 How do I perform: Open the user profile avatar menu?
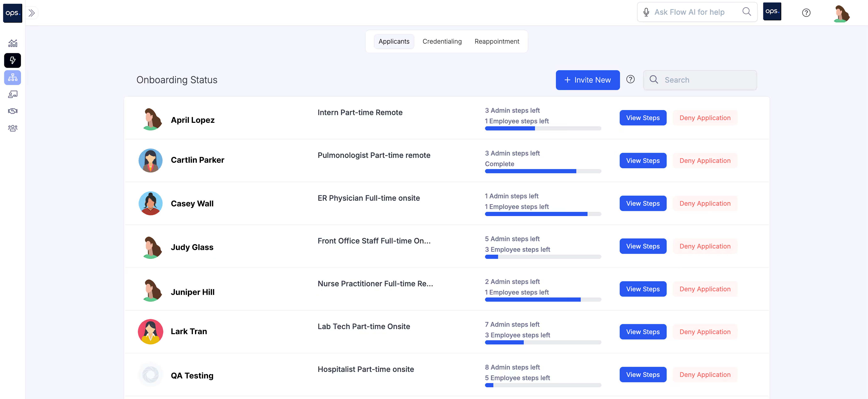click(x=841, y=14)
